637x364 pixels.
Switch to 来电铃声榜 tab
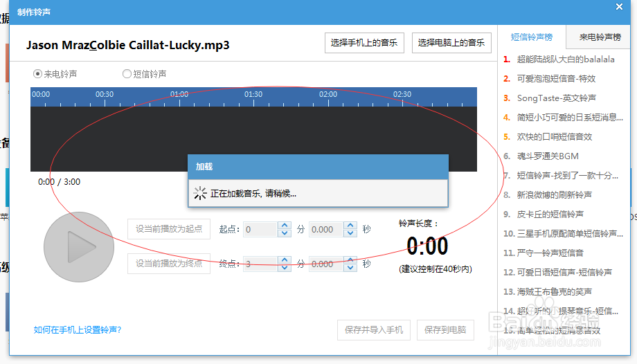point(600,37)
